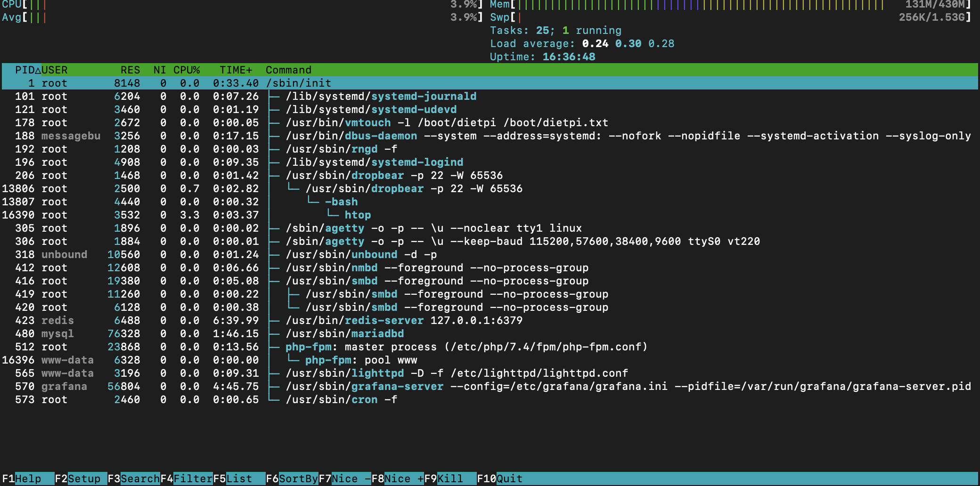Screen dimensions: 980x486
Task: Click the Command column header
Action: click(289, 70)
